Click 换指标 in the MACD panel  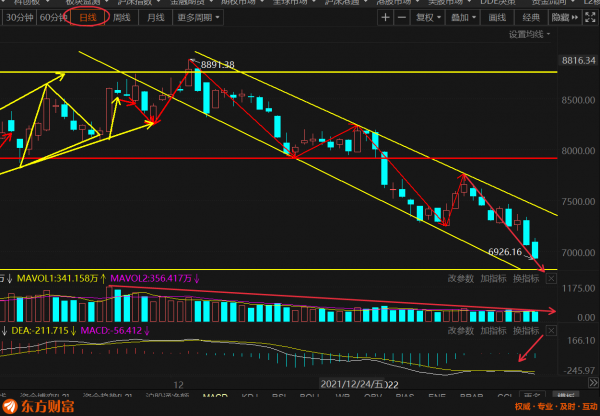point(527,330)
